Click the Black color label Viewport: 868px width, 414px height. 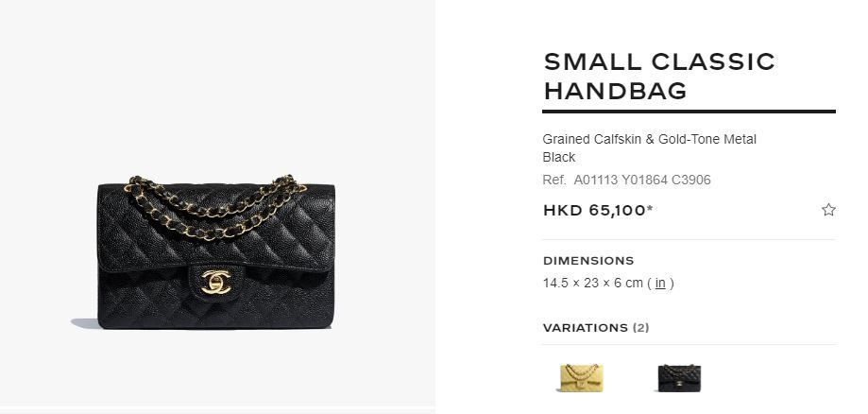pyautogui.click(x=558, y=158)
